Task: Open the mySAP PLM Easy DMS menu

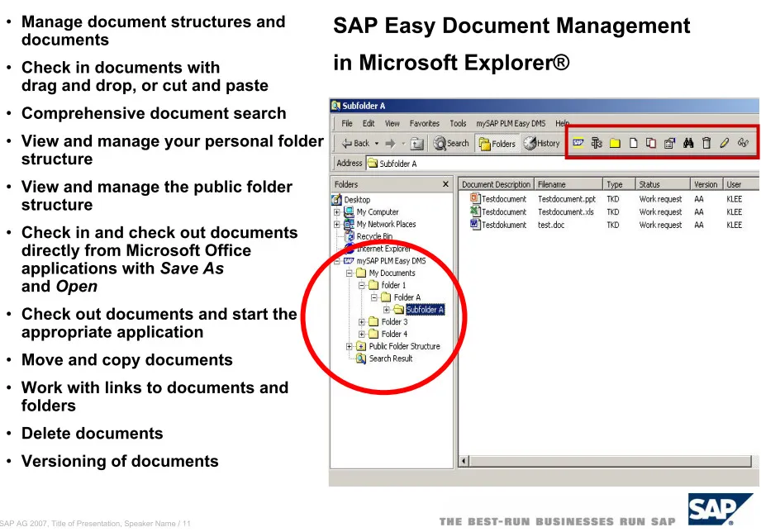Action: tap(511, 123)
